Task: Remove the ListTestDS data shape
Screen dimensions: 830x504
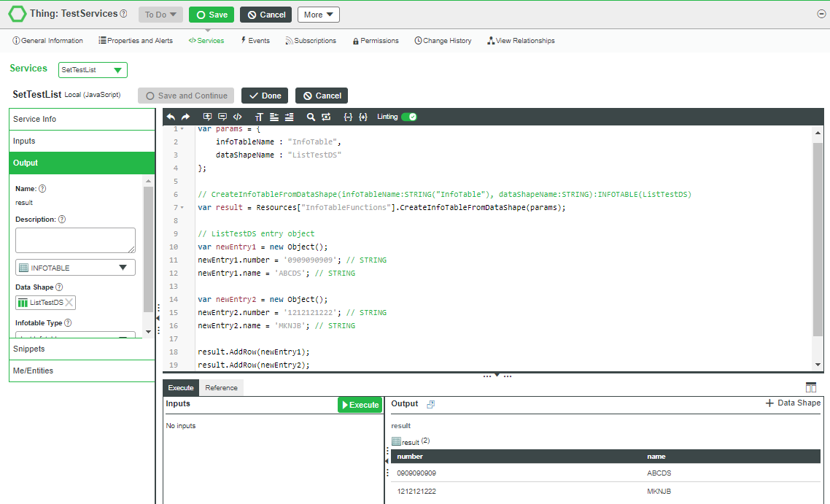Action: click(x=69, y=303)
